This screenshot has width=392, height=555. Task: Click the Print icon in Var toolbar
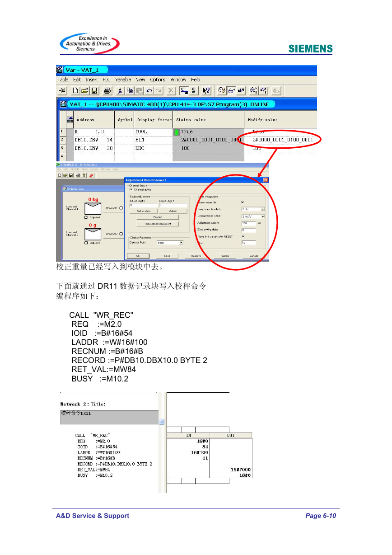point(107,90)
